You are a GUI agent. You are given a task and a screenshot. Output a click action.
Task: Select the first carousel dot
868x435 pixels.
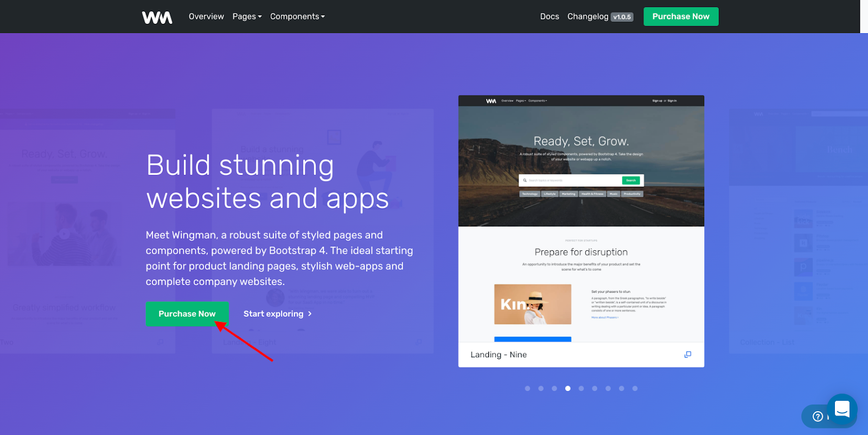tap(527, 388)
